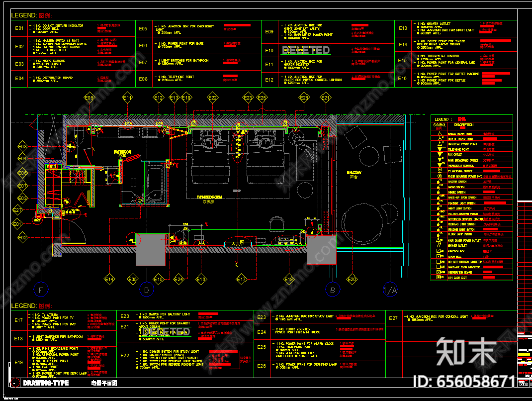Select the E23 cell in legend table
This screenshot has height=401, width=532.
262,317
